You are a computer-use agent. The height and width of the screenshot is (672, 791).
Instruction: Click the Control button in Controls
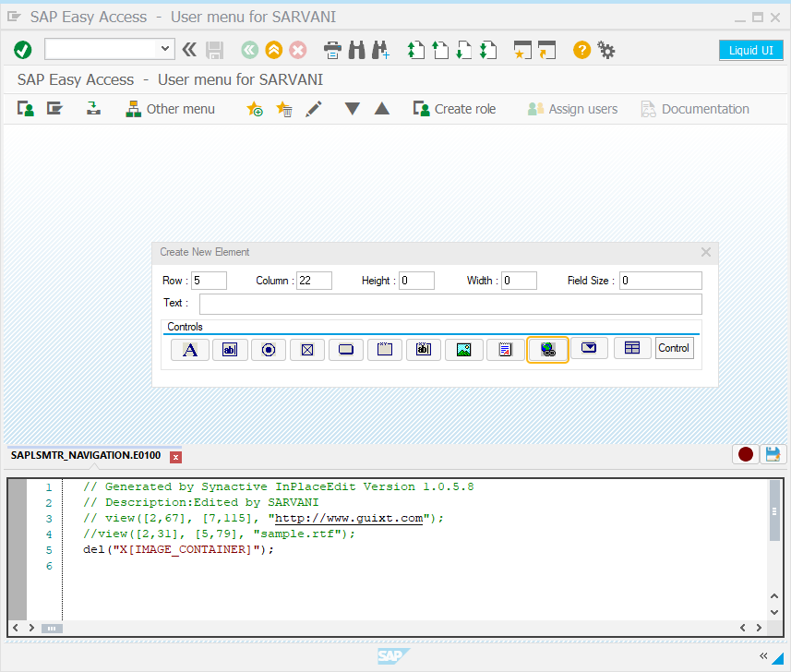click(674, 348)
